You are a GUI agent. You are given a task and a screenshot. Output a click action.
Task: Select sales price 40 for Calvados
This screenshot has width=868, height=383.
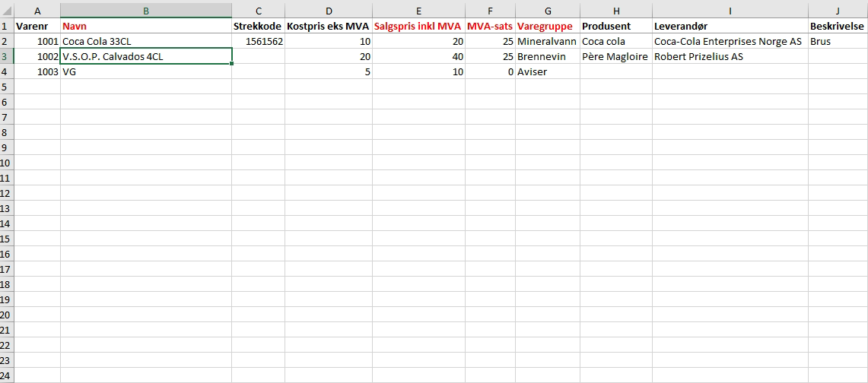418,56
